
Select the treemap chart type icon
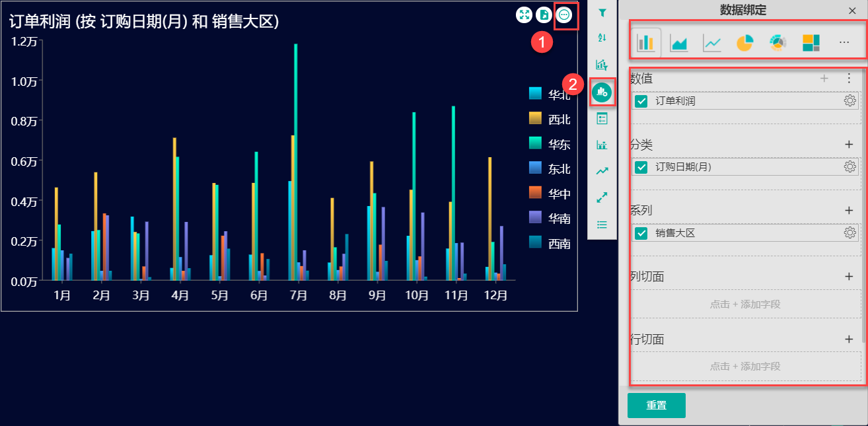click(x=811, y=43)
